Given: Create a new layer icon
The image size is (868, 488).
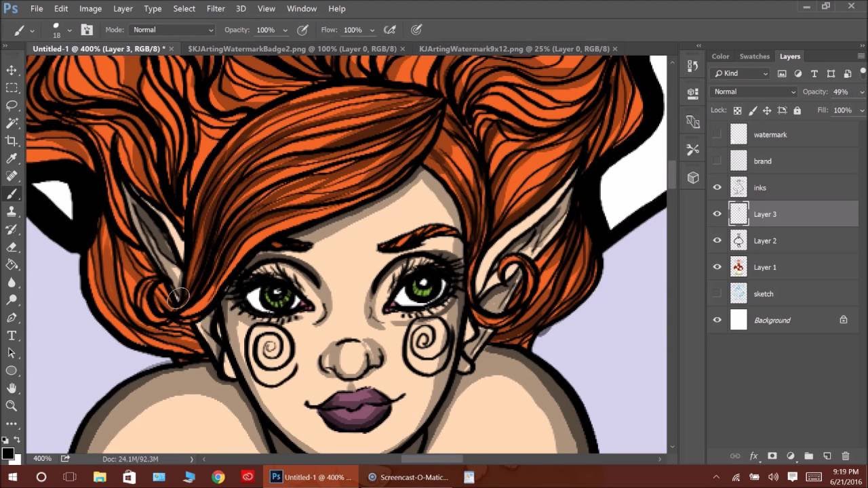Looking at the screenshot, I should point(827,456).
